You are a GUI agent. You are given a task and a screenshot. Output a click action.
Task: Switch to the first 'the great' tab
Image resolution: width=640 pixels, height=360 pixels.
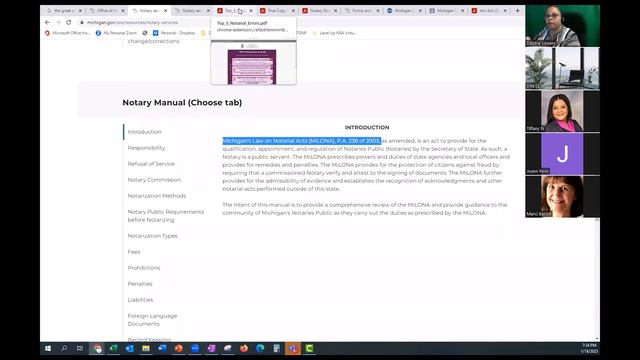[x=64, y=11]
